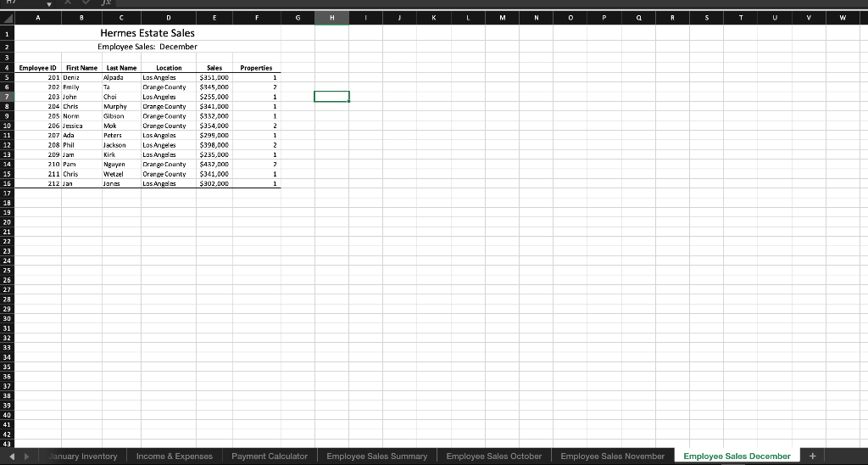Click the last name cell Murphy
The image size is (868, 465).
[121, 106]
